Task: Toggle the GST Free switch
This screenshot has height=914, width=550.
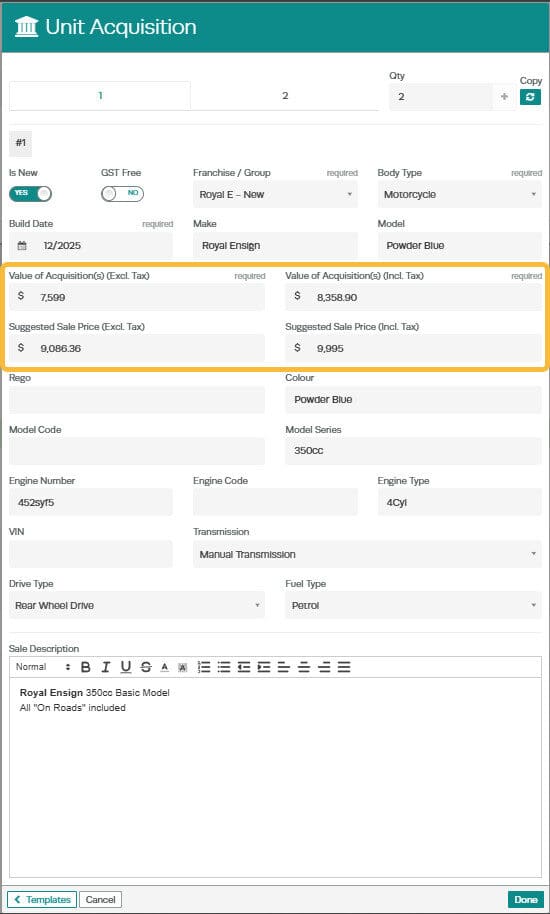Action: pyautogui.click(x=122, y=194)
